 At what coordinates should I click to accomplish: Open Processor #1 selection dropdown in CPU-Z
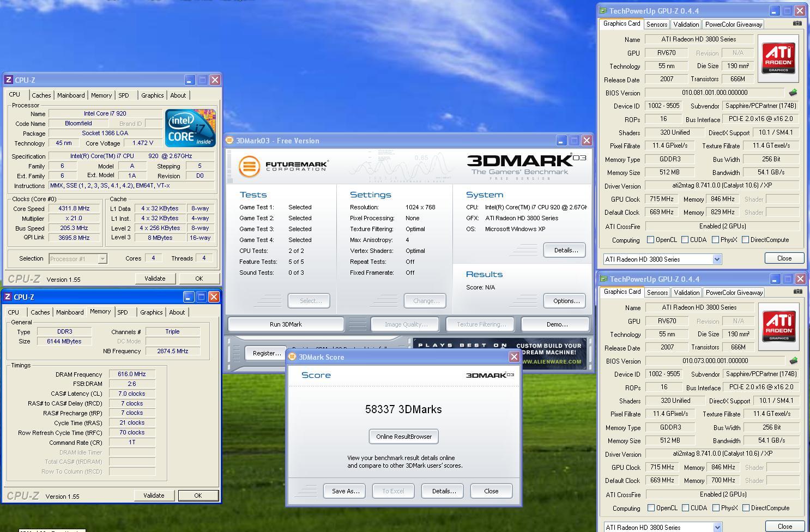(102, 258)
